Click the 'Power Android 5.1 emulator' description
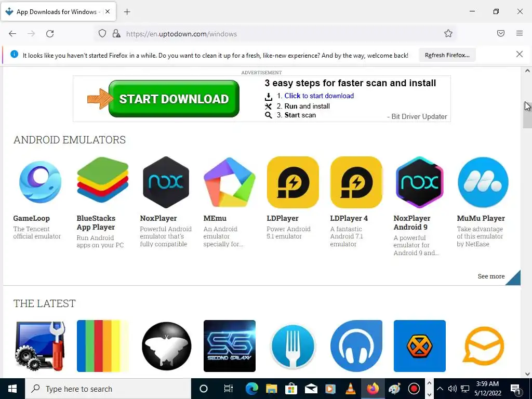The image size is (532, 399). 288,232
